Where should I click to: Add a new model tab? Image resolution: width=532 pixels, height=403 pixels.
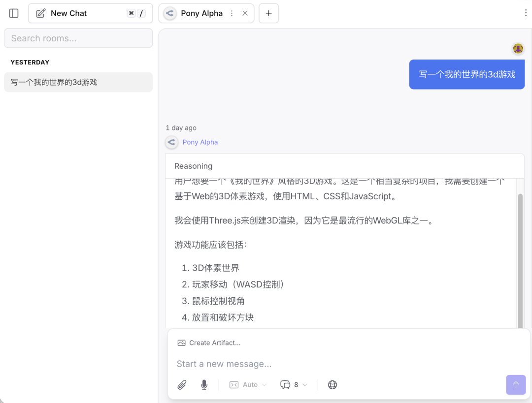pos(269,13)
